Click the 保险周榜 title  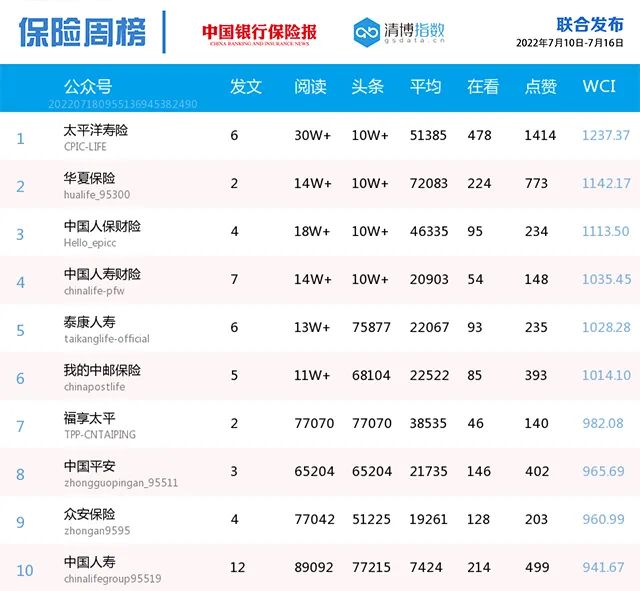[82, 32]
